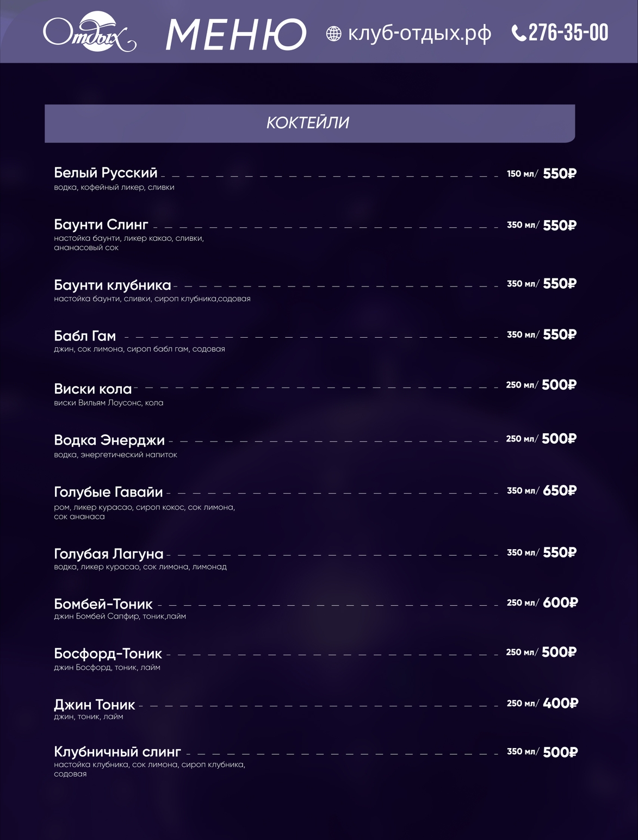Click the МЕНЮ header title
Screen dimensions: 638x840
tap(236, 34)
